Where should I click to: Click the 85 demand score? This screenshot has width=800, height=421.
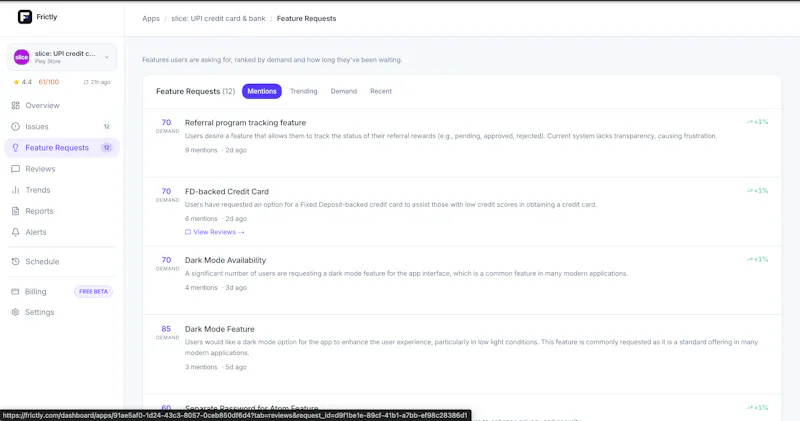pos(166,329)
